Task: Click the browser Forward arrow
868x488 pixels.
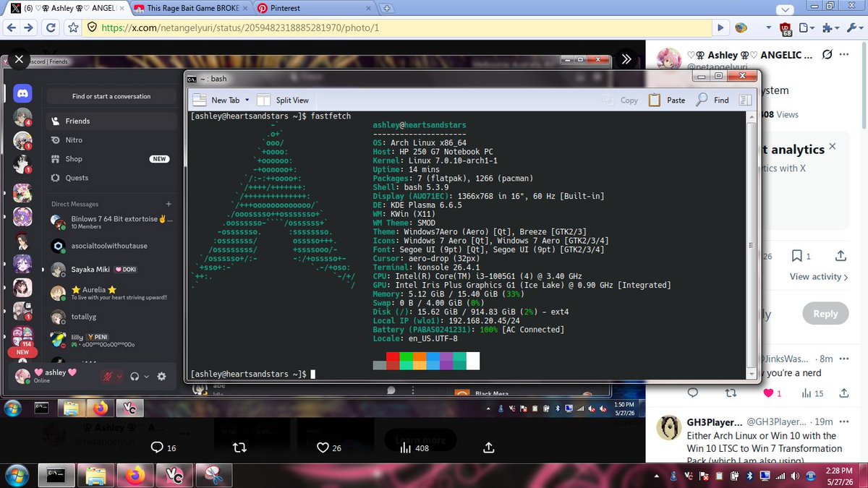Action: [x=29, y=27]
